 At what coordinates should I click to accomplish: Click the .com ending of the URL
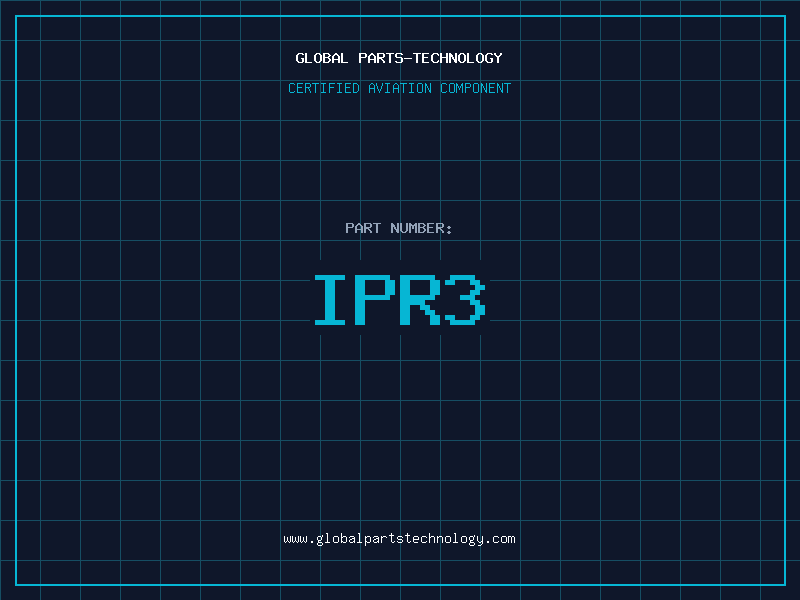coord(501,539)
